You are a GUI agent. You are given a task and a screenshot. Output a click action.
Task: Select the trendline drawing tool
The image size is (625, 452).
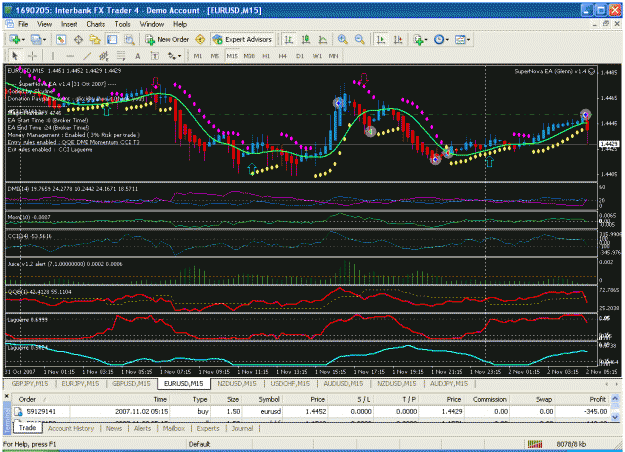(87, 56)
